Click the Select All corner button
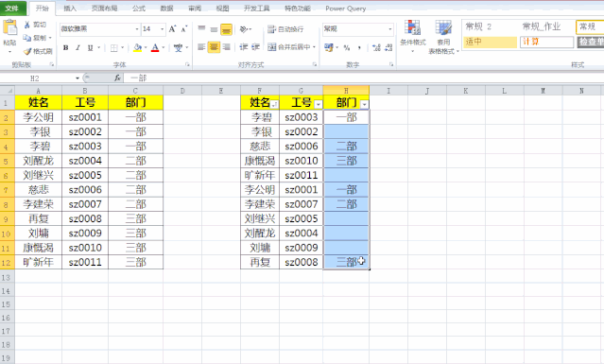The height and width of the screenshot is (364, 604). (8, 91)
